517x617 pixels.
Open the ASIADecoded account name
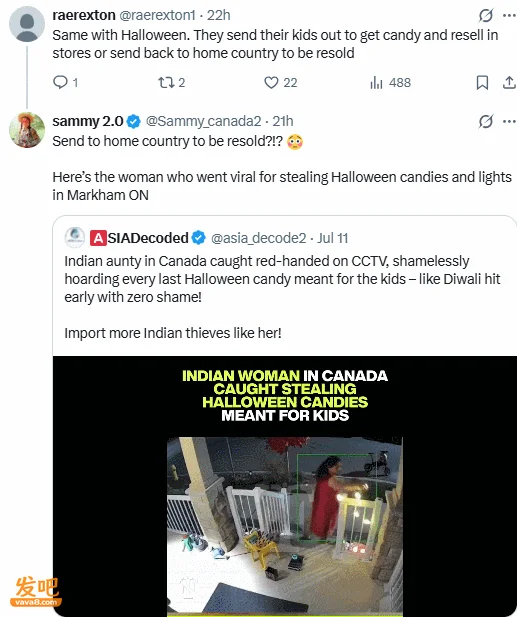[140, 238]
